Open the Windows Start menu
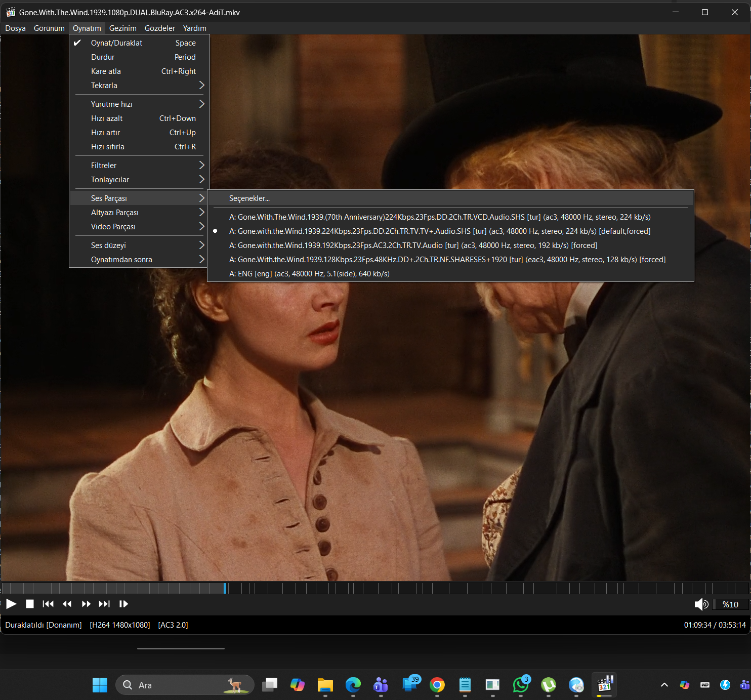Viewport: 751px width, 700px height. coord(100,685)
